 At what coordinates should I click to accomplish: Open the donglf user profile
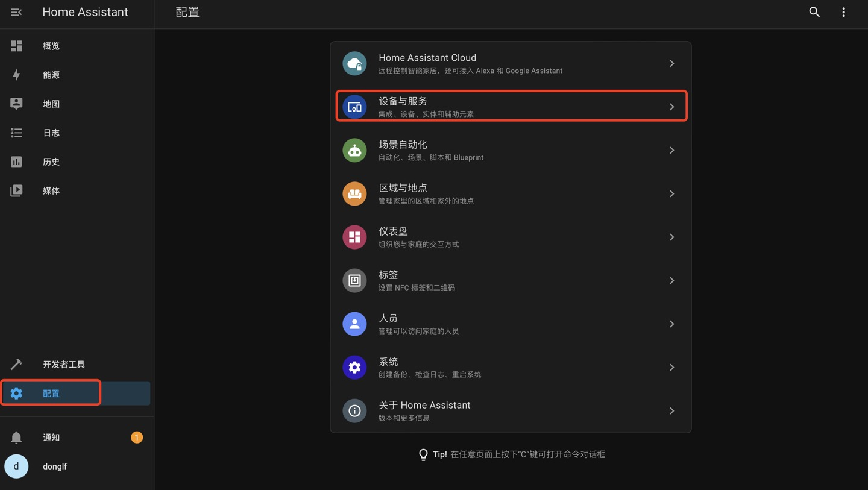click(x=54, y=466)
